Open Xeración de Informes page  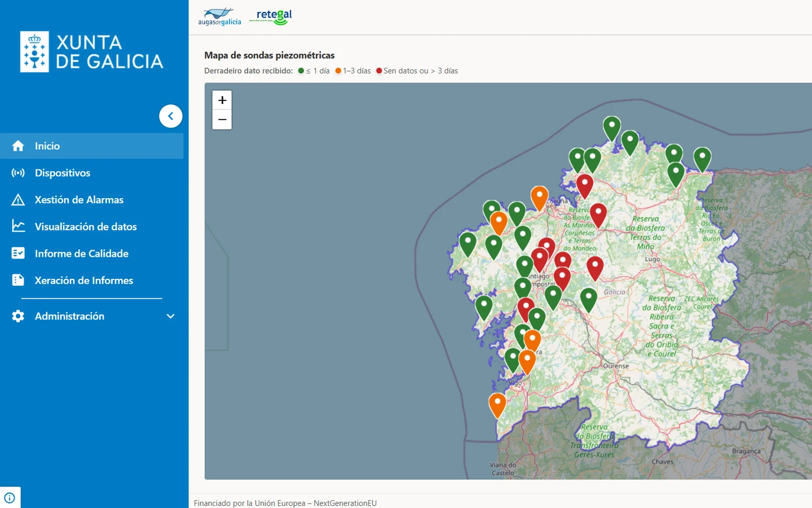point(91,280)
